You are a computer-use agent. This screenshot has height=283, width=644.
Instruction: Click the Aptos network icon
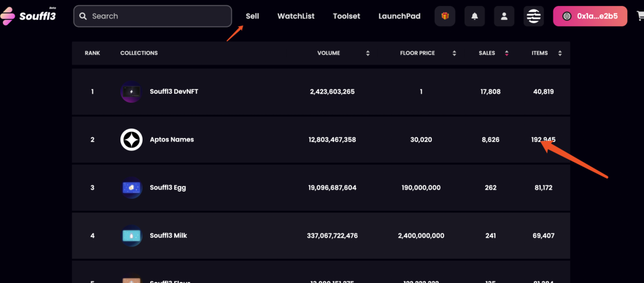(534, 16)
